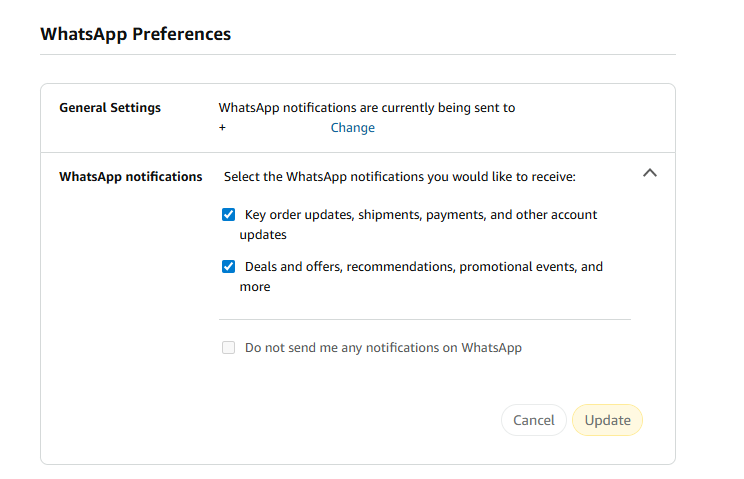Click the word 'more' under Deals option
The width and height of the screenshot is (744, 479).
255,287
